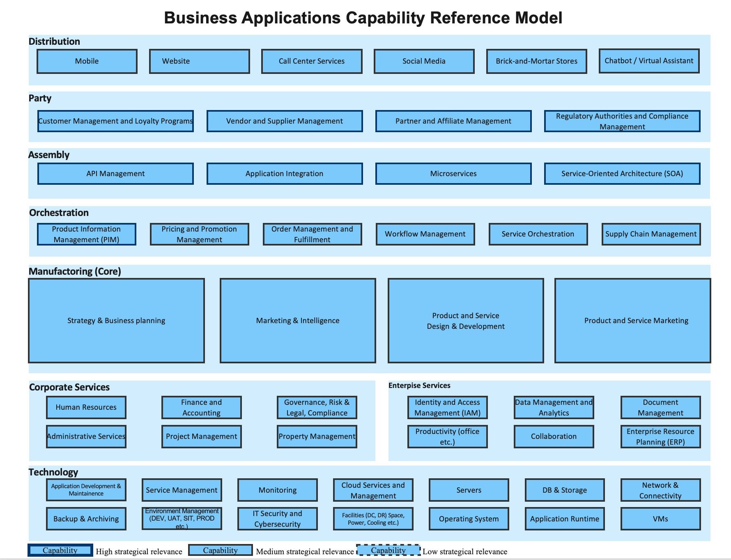Screen dimensions: 731x560
Task: Click Identity and Access Management (IAM) box
Action: pyautogui.click(x=447, y=407)
